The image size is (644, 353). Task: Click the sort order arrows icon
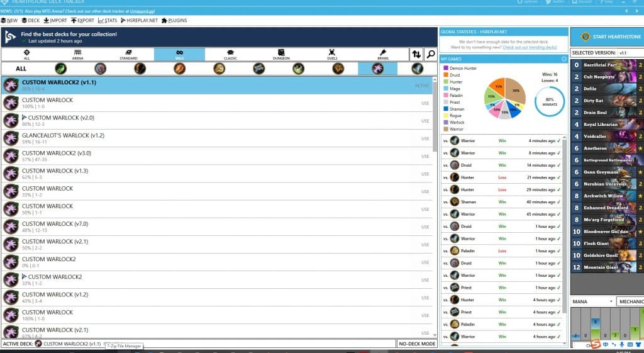(x=416, y=54)
